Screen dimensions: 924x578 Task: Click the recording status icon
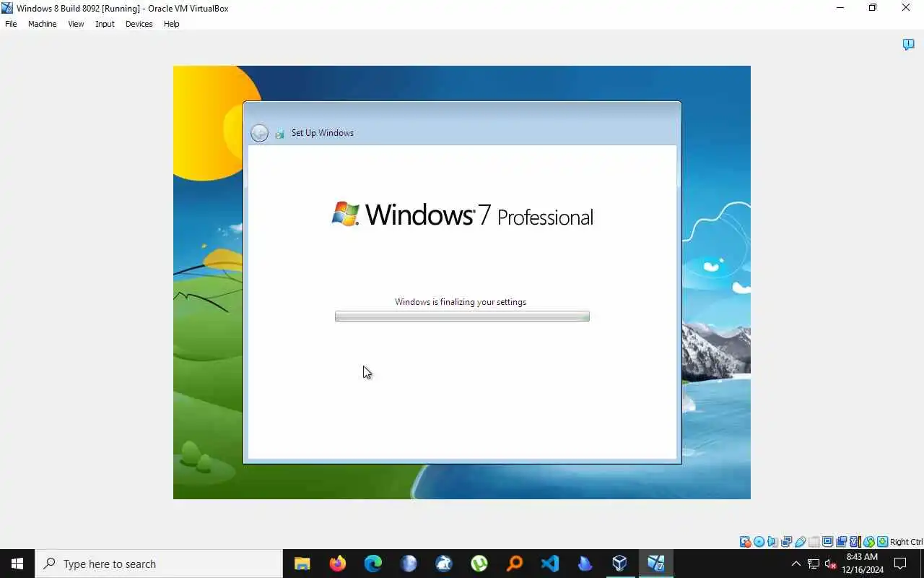841,542
